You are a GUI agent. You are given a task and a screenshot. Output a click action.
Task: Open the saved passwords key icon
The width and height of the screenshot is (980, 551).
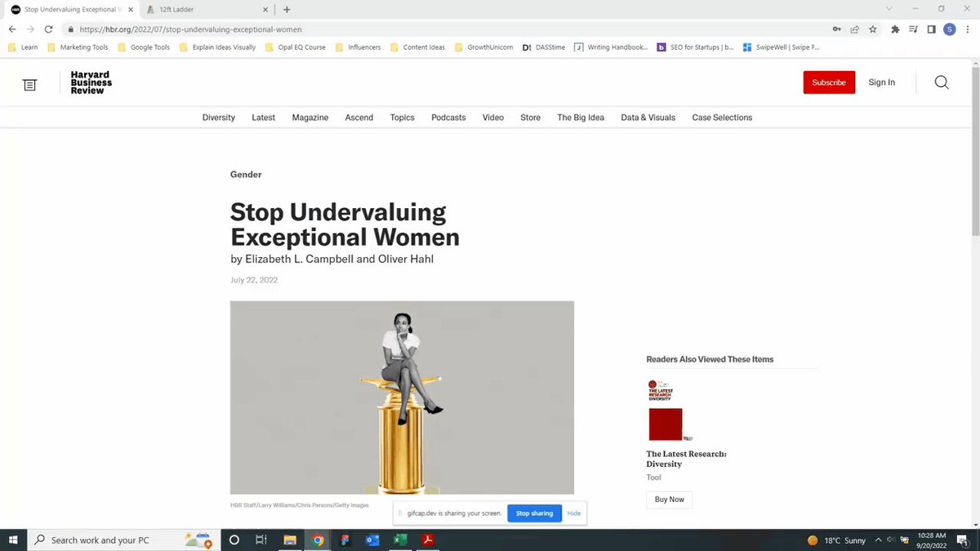pos(836,29)
